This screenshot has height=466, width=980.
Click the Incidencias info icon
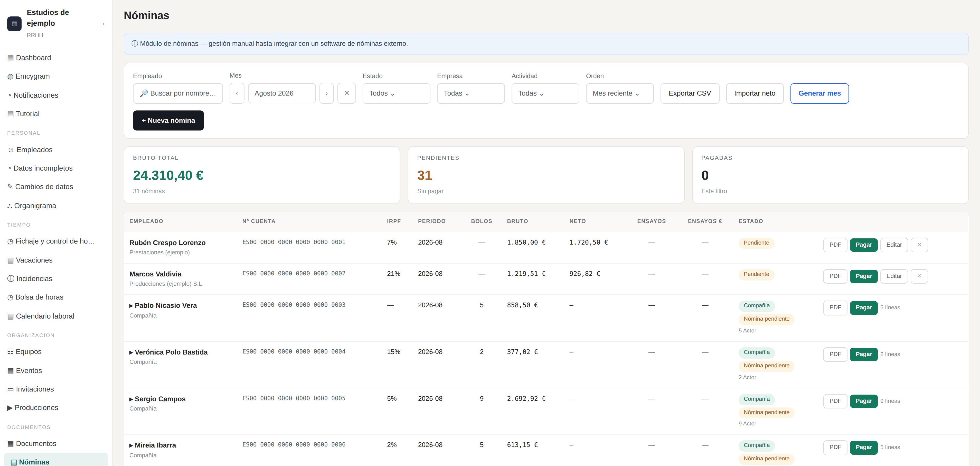pyautogui.click(x=11, y=278)
